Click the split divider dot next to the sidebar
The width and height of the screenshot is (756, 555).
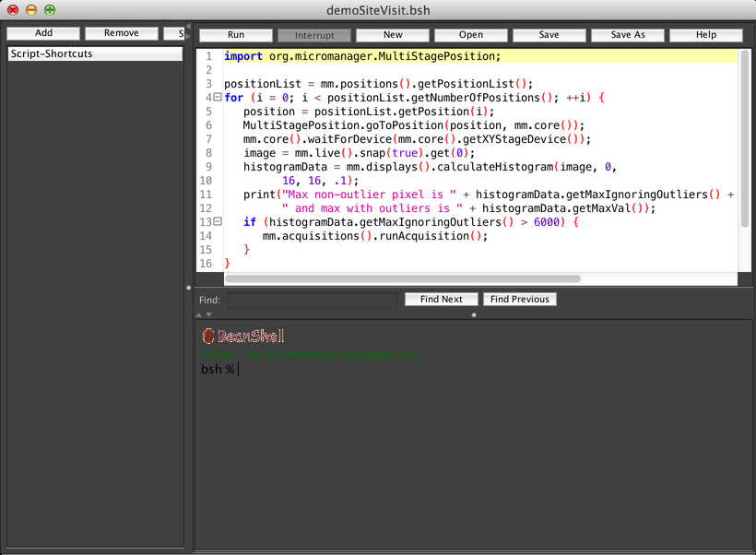(188, 288)
